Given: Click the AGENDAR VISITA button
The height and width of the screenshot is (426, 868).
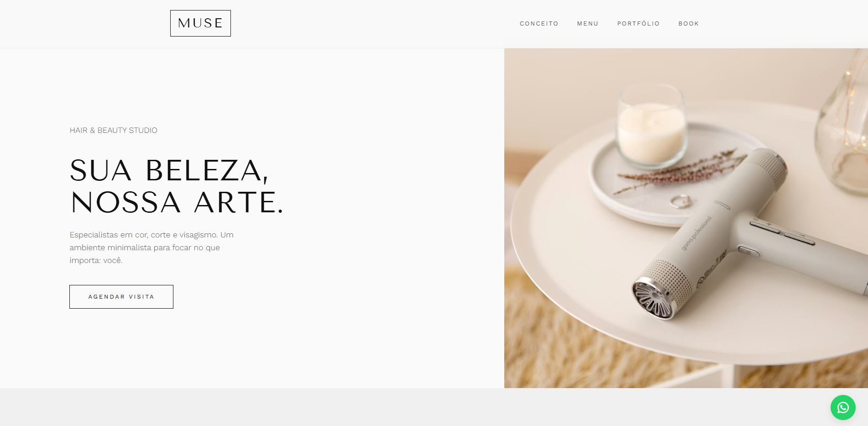Looking at the screenshot, I should [x=121, y=297].
